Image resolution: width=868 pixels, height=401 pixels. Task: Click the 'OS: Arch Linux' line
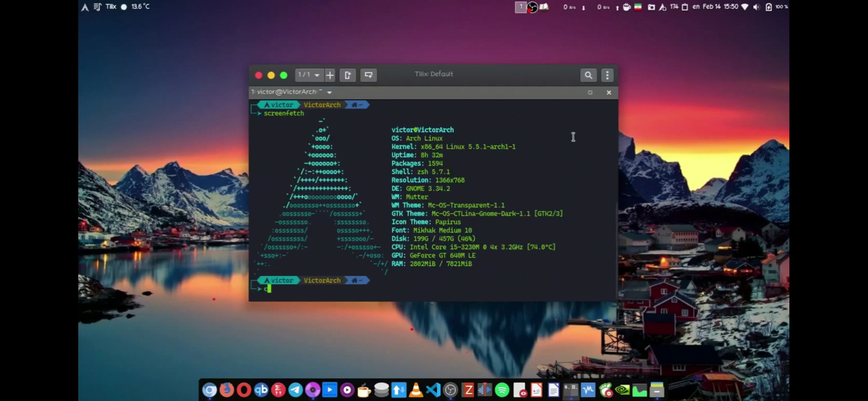pos(417,138)
